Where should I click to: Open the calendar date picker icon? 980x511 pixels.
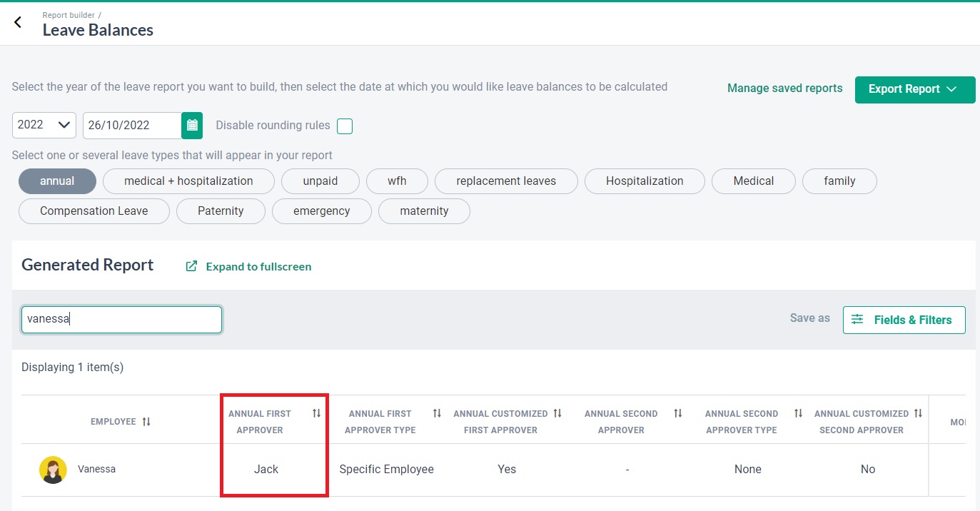(192, 126)
